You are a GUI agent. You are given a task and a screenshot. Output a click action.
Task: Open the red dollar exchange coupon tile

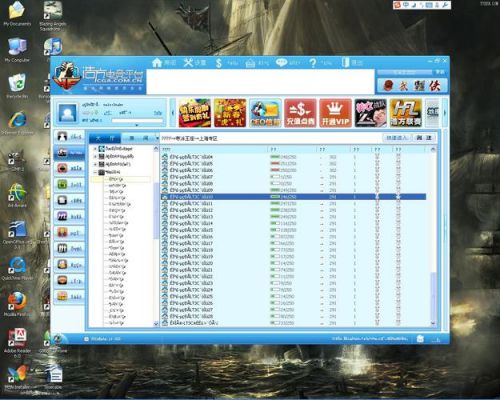pyautogui.click(x=300, y=113)
